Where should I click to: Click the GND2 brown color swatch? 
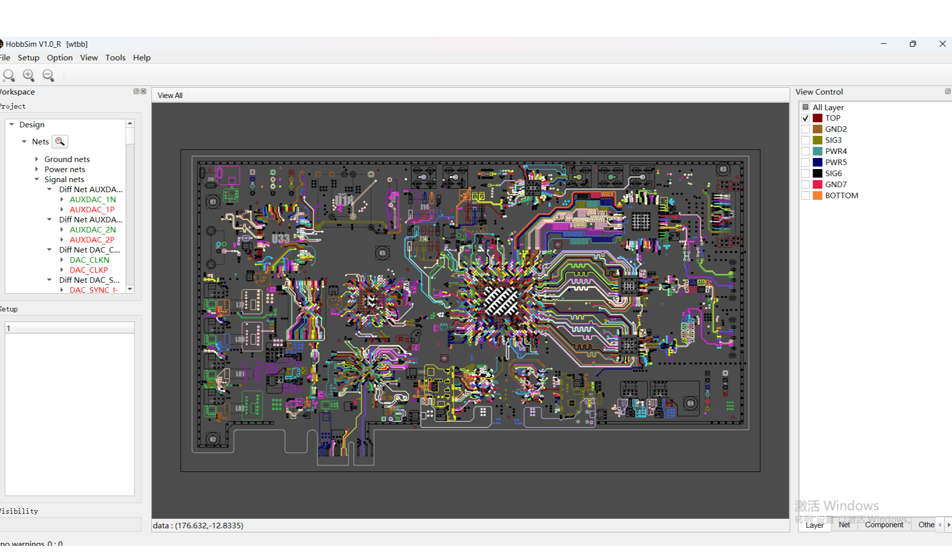818,129
